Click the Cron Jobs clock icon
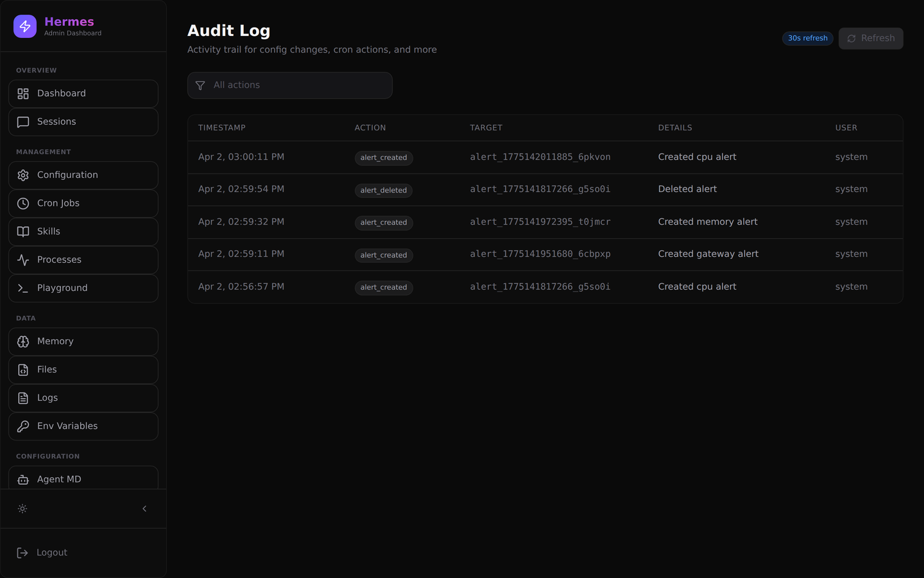 coord(23,204)
